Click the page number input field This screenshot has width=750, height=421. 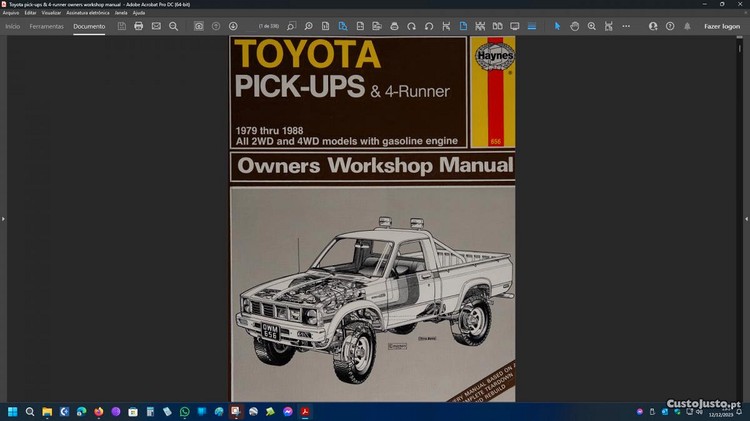tap(267, 26)
